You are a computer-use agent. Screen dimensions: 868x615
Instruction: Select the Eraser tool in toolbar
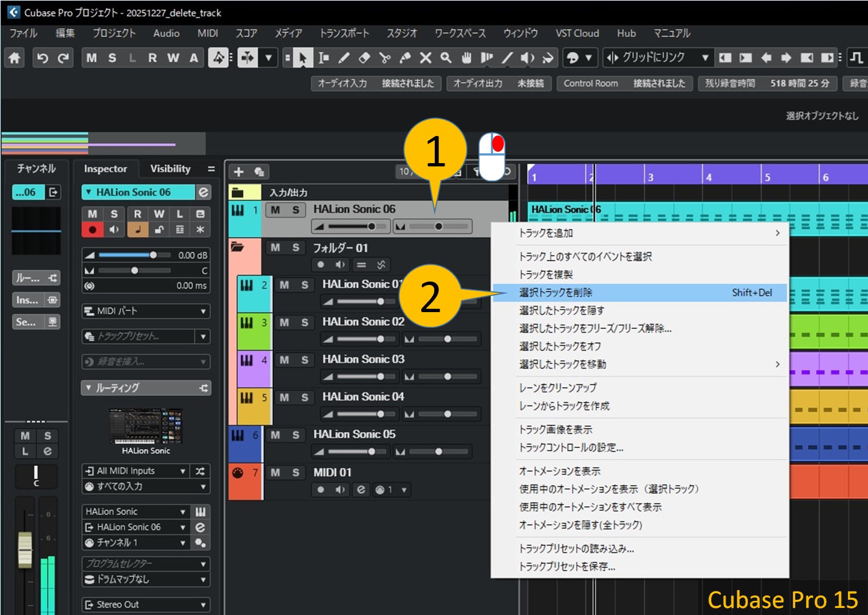tap(364, 58)
